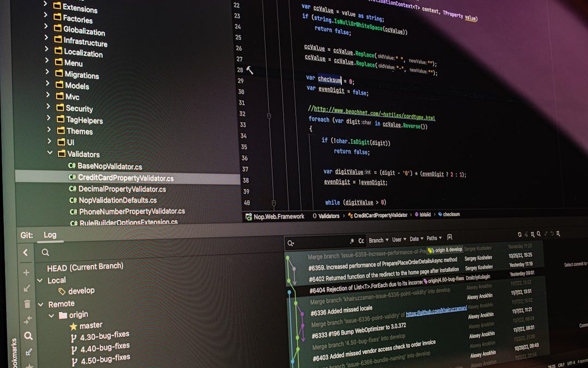Click the Go to Hash icon in Git toolbar
This screenshot has width=588, height=368.
[x=539, y=233]
